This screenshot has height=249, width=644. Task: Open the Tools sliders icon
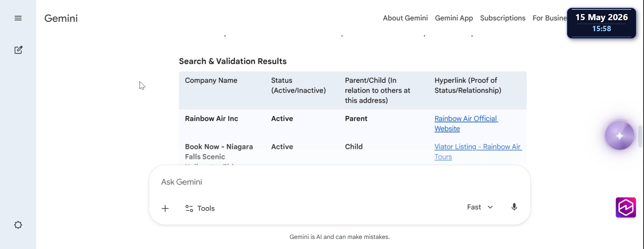pos(189,208)
